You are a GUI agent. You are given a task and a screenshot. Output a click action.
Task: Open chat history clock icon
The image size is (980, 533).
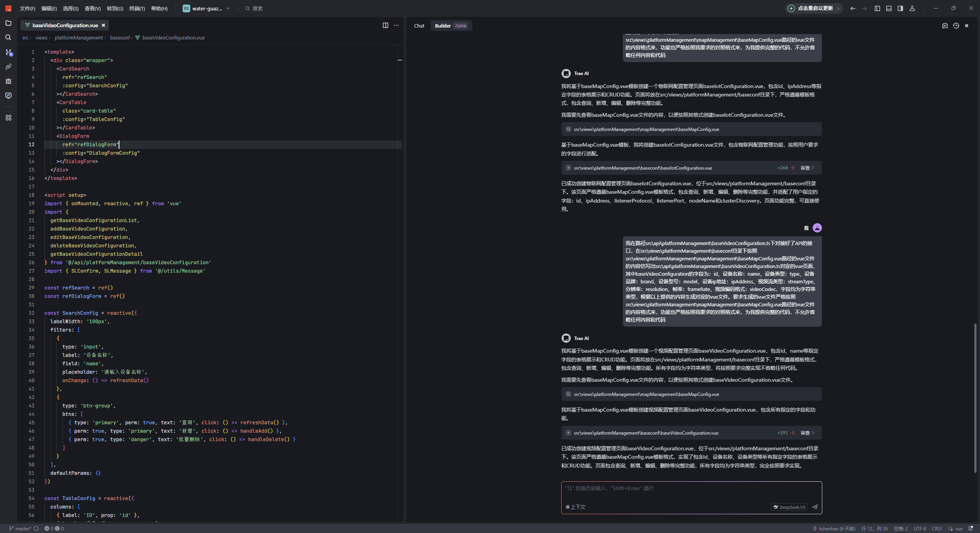coord(956,26)
